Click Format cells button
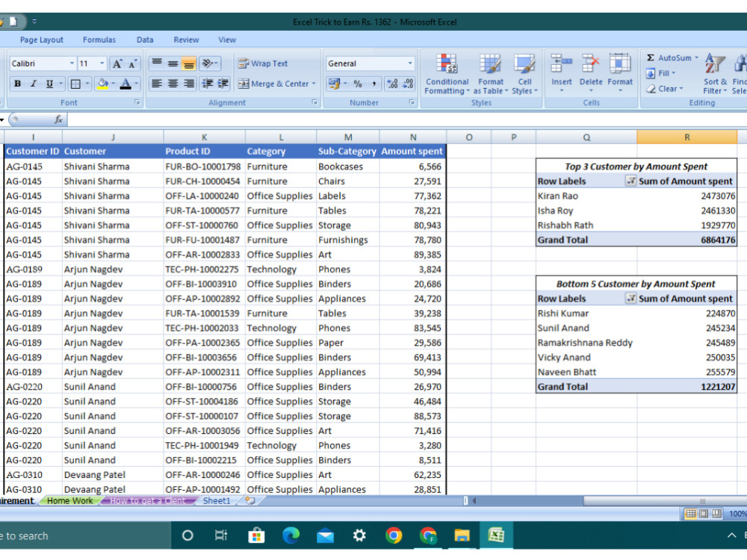 click(x=620, y=72)
